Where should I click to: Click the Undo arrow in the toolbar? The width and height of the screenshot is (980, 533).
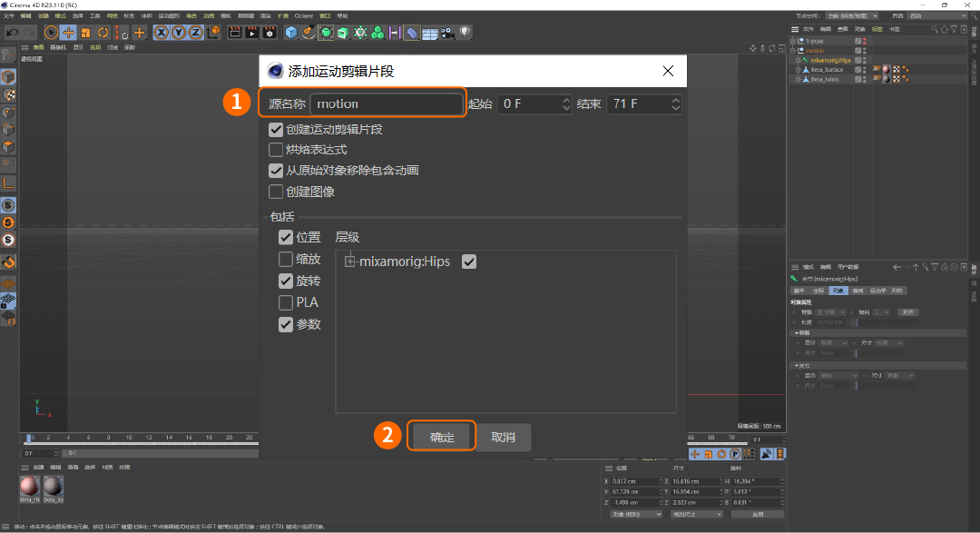[x=12, y=33]
